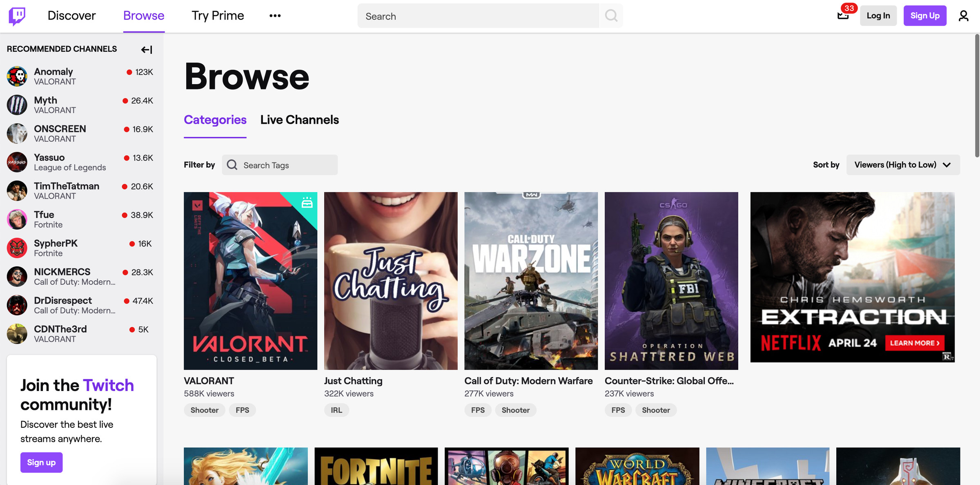Open the Discover navigation item
This screenshot has width=980, height=485.
pyautogui.click(x=71, y=16)
